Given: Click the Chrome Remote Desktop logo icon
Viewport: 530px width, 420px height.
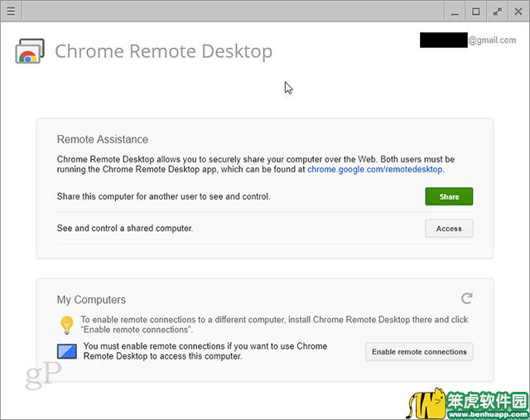Looking at the screenshot, I should click(30, 51).
